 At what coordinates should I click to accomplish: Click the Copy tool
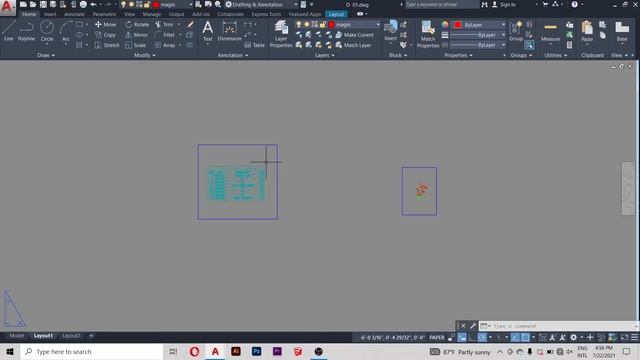click(105, 35)
